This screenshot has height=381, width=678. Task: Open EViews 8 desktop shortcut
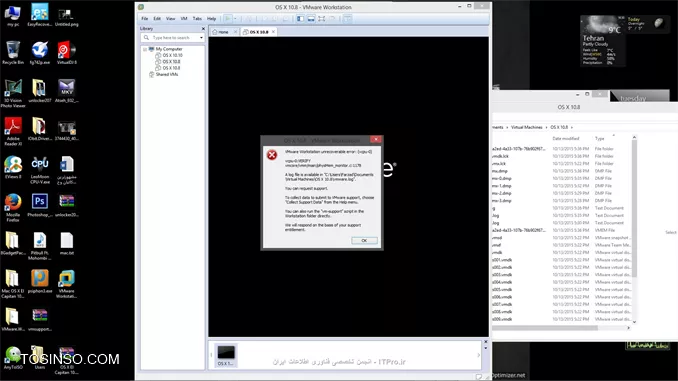pyautogui.click(x=13, y=168)
